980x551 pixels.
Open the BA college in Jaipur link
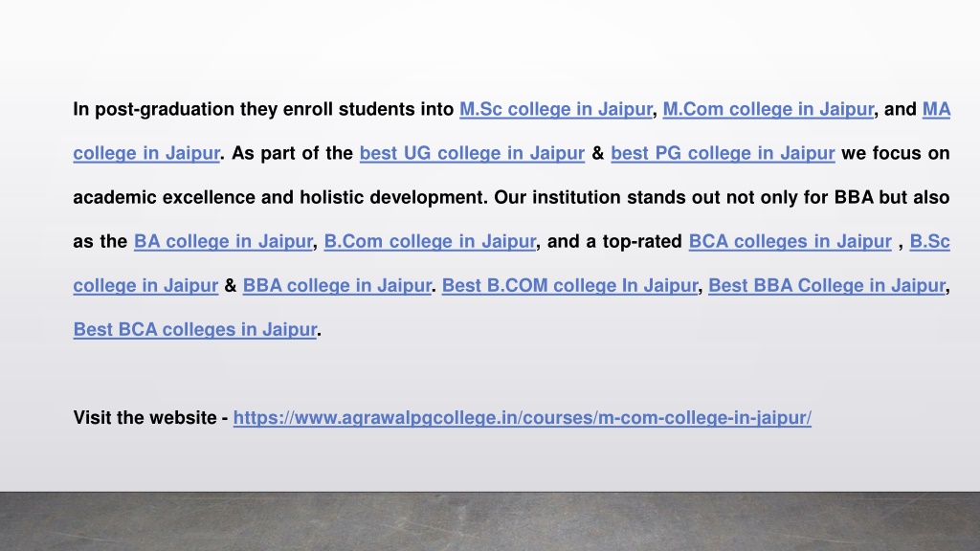point(223,241)
